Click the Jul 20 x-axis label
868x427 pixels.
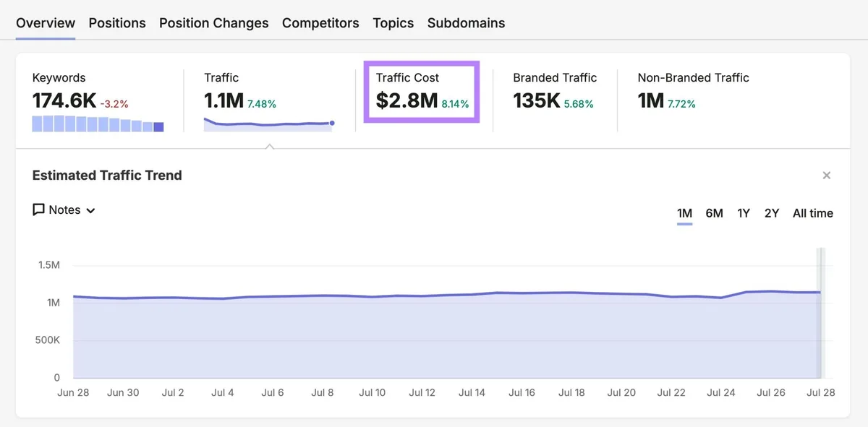pyautogui.click(x=621, y=393)
